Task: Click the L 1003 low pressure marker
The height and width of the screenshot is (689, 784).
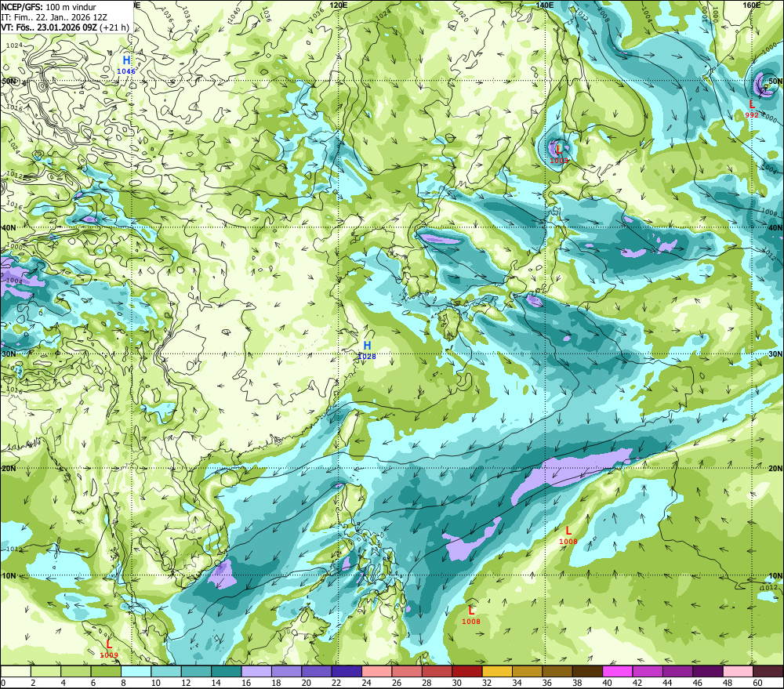Action: [559, 154]
